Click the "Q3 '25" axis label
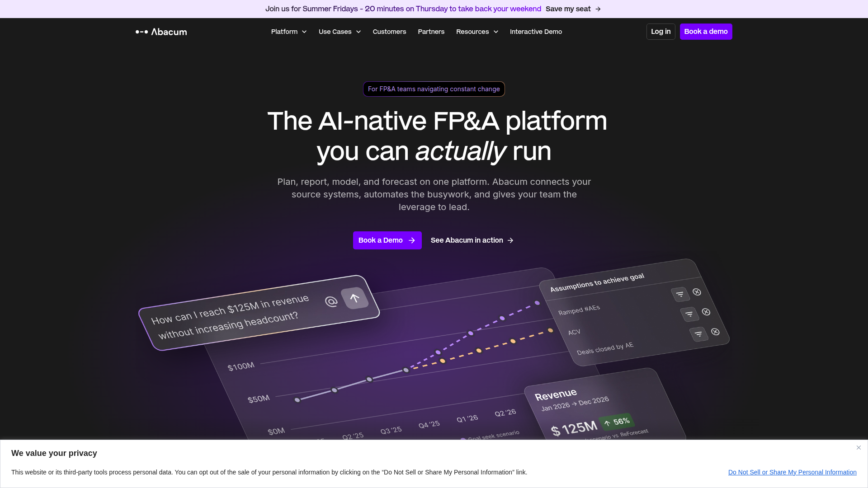This screenshot has width=868, height=488. click(x=391, y=431)
